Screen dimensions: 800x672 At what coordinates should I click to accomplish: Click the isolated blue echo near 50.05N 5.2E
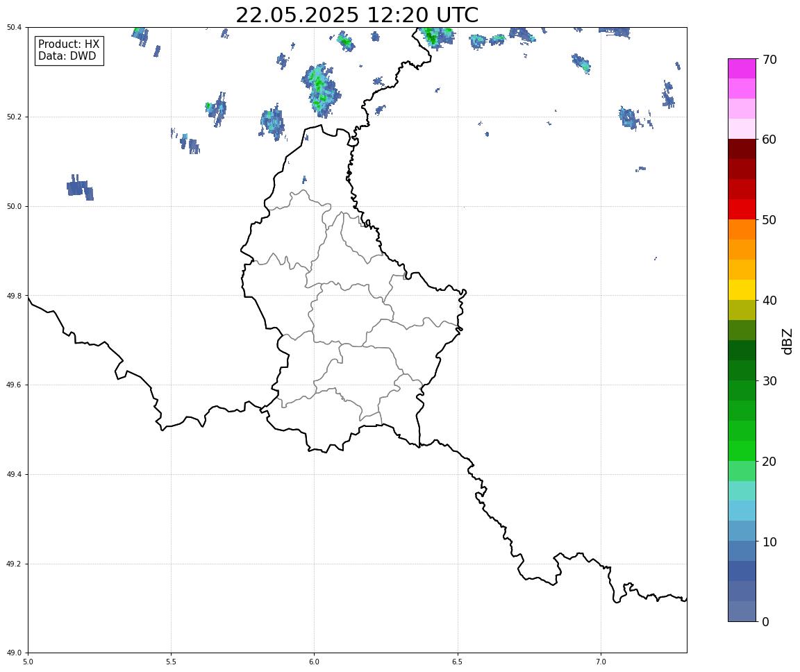tap(80, 187)
